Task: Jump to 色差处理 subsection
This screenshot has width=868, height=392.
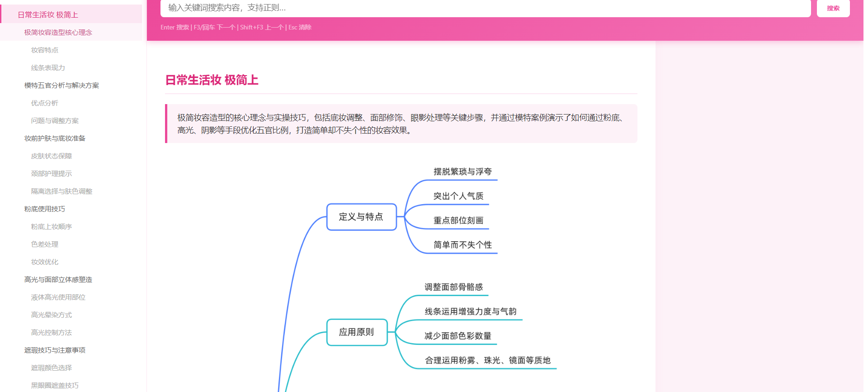Action: pos(44,244)
